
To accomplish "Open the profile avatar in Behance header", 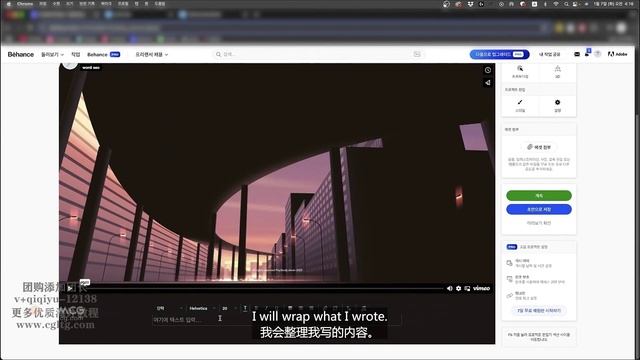I will click(x=598, y=54).
